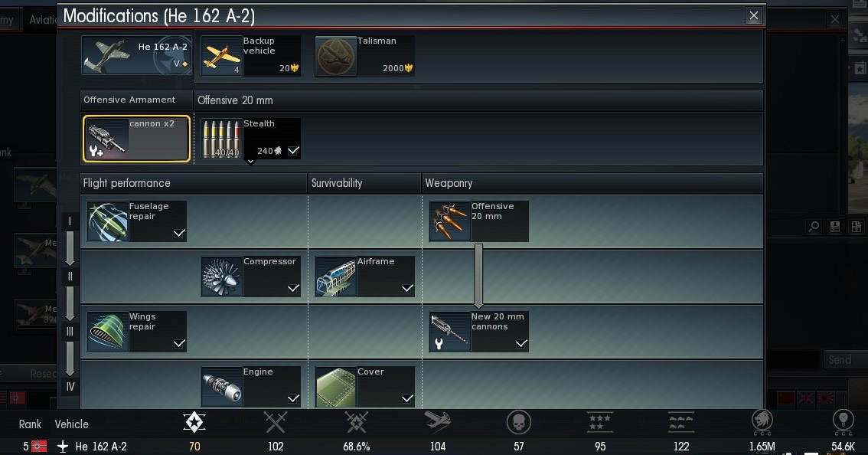Toggle the Cover modification checkbox
Image resolution: width=868 pixels, height=455 pixels.
click(x=407, y=398)
